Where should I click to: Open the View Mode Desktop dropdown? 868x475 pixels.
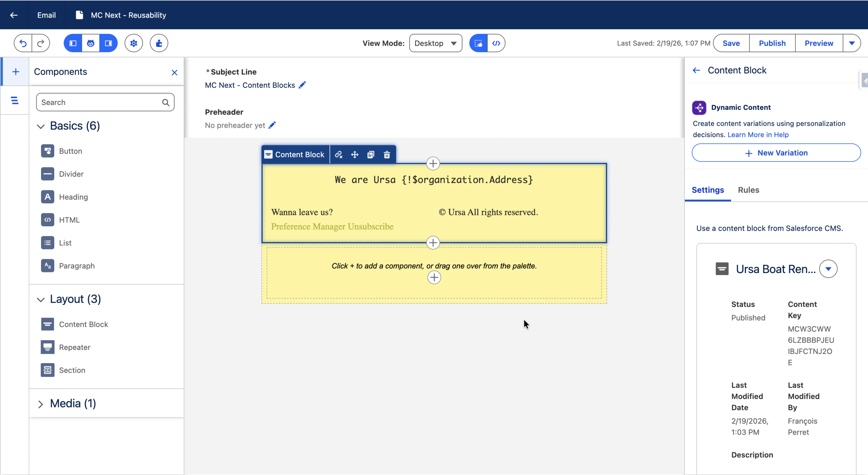pos(435,43)
